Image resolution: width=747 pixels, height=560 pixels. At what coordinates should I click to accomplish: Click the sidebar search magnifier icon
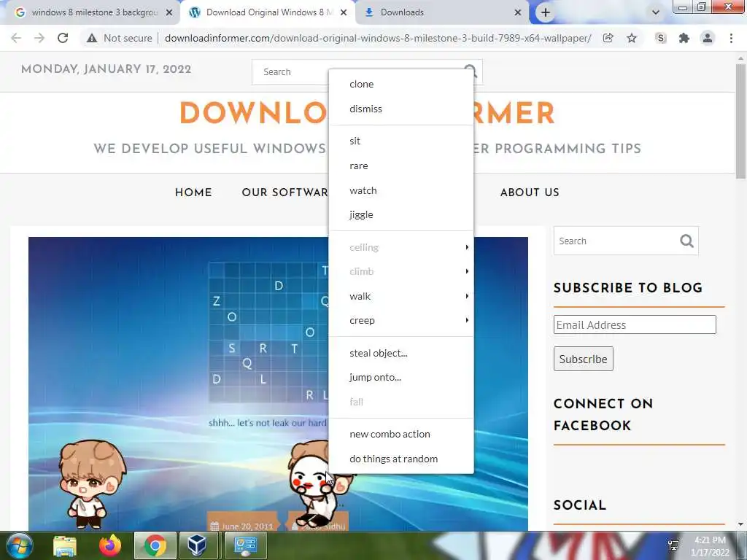tap(686, 241)
